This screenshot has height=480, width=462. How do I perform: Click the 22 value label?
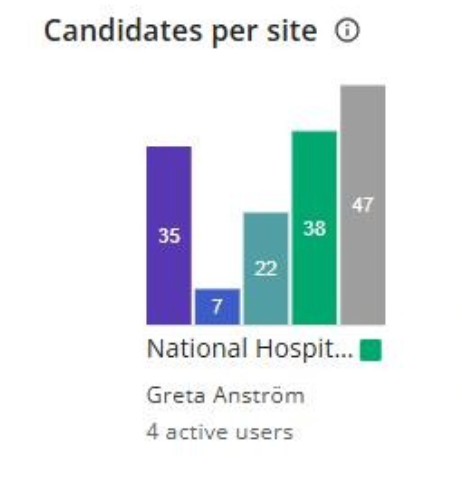pyautogui.click(x=266, y=268)
